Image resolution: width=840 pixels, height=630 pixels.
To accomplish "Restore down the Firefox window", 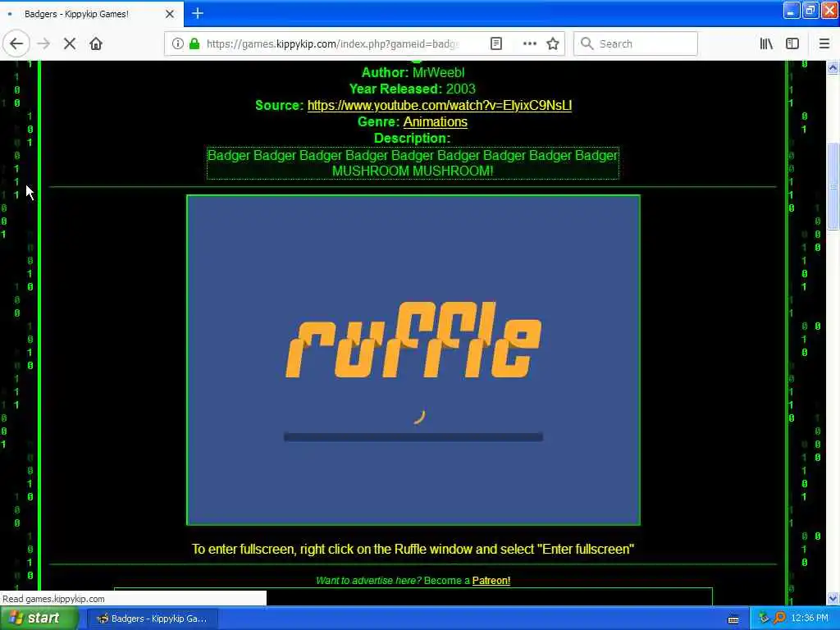I will click(810, 10).
